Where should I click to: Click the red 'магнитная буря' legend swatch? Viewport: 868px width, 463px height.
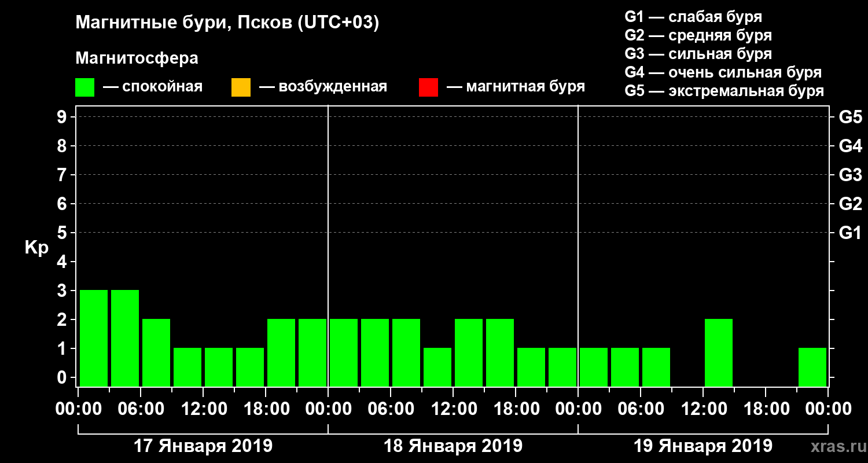pos(428,87)
